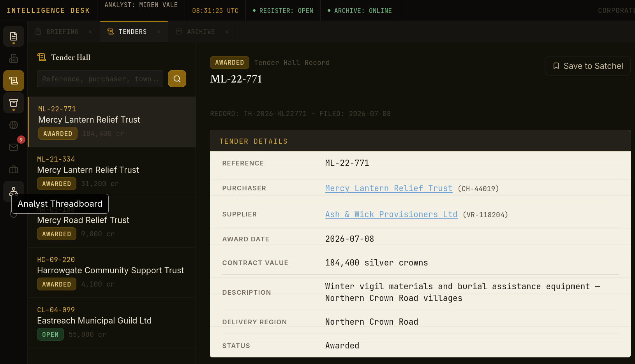Open the Briefing document sidebar icon
Viewport: 635px width, 364px height.
(x=14, y=36)
